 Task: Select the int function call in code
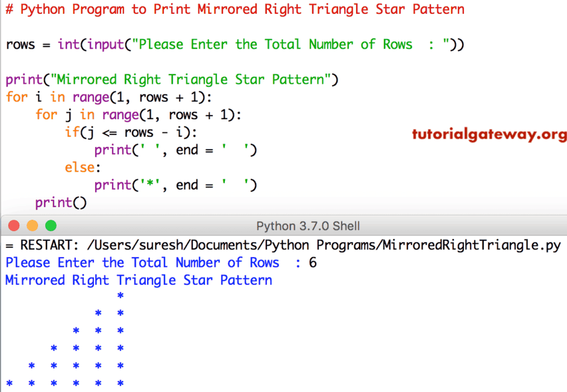tap(68, 44)
